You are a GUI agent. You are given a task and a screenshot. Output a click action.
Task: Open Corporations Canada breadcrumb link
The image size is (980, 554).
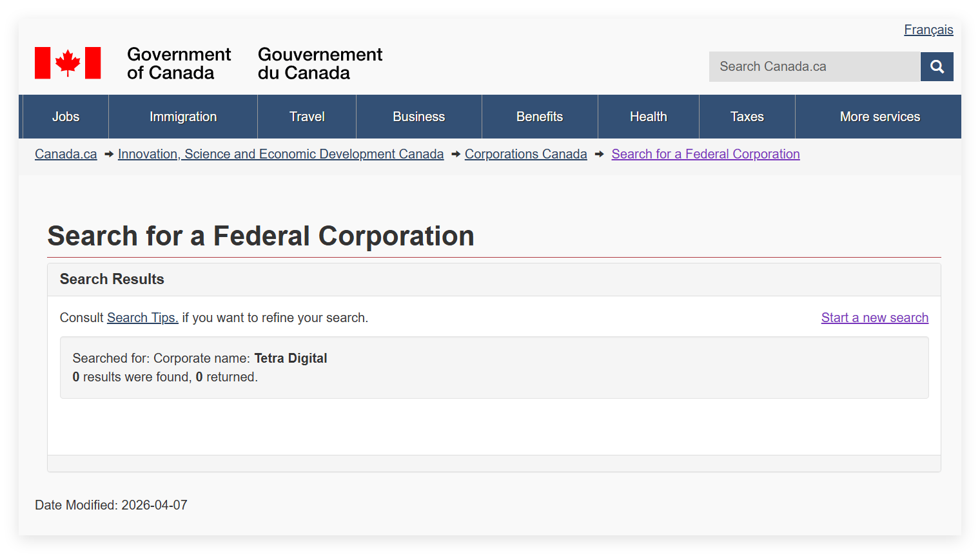526,154
